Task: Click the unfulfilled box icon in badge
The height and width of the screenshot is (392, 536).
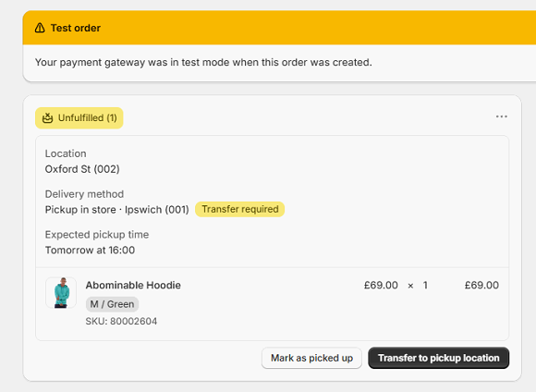Action: point(47,118)
